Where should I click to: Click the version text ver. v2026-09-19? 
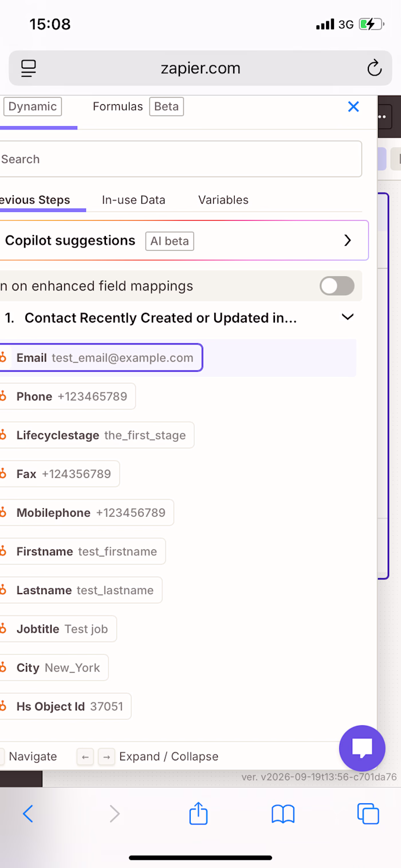click(x=319, y=777)
